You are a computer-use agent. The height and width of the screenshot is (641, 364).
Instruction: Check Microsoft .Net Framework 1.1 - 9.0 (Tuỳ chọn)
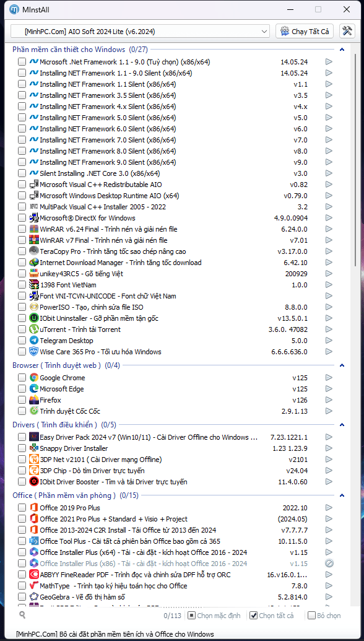click(22, 62)
